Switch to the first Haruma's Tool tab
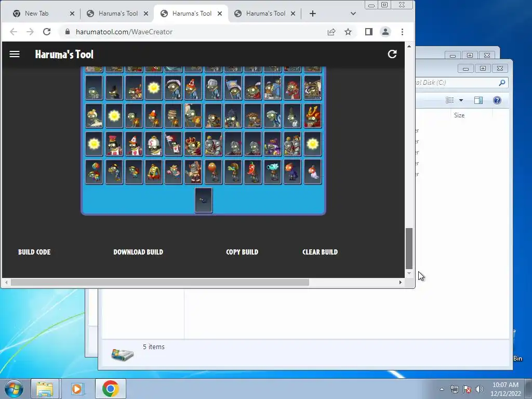 (117, 14)
